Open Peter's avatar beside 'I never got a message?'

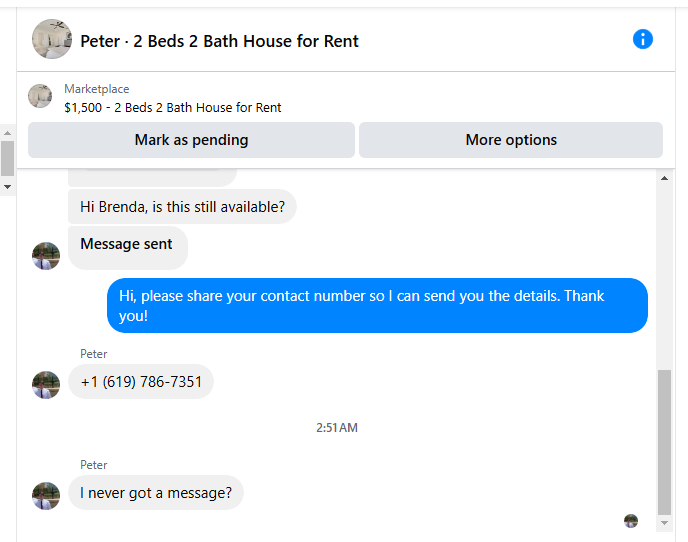[46, 495]
